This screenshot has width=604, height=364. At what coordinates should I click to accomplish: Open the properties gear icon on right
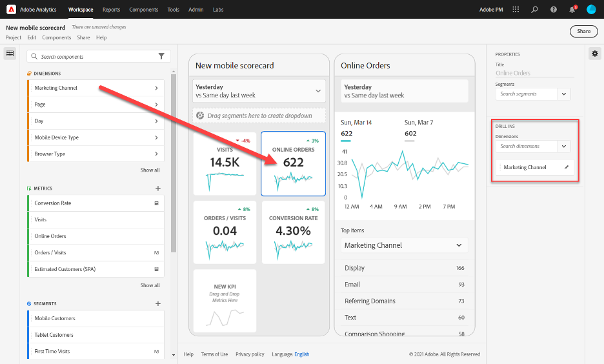(595, 54)
